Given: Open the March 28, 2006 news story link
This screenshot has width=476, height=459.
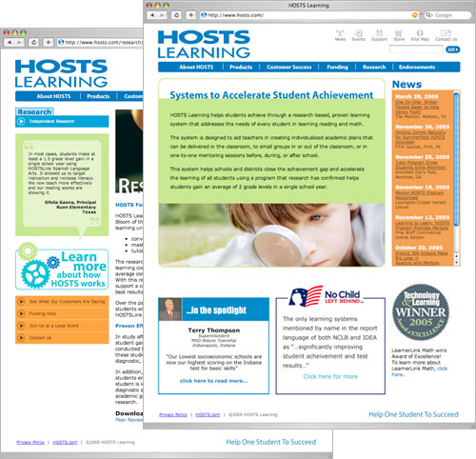Looking at the screenshot, I should click(417, 107).
